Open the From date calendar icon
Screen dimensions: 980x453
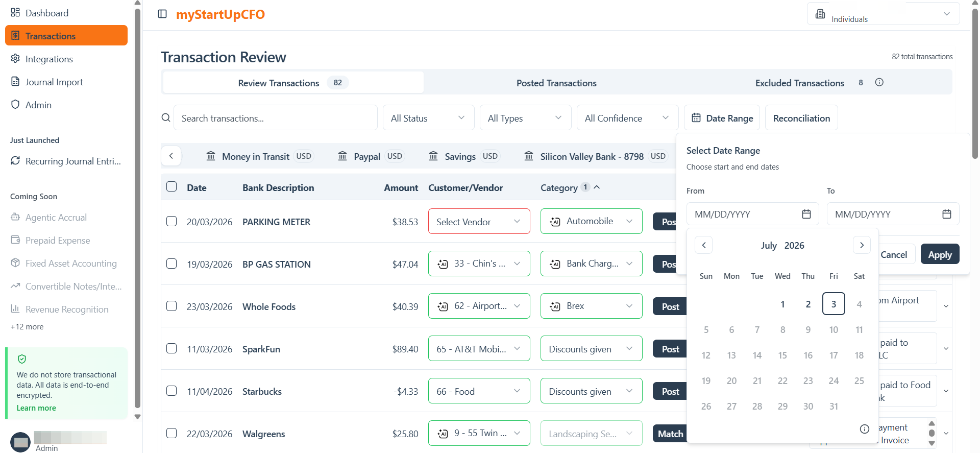tap(806, 214)
